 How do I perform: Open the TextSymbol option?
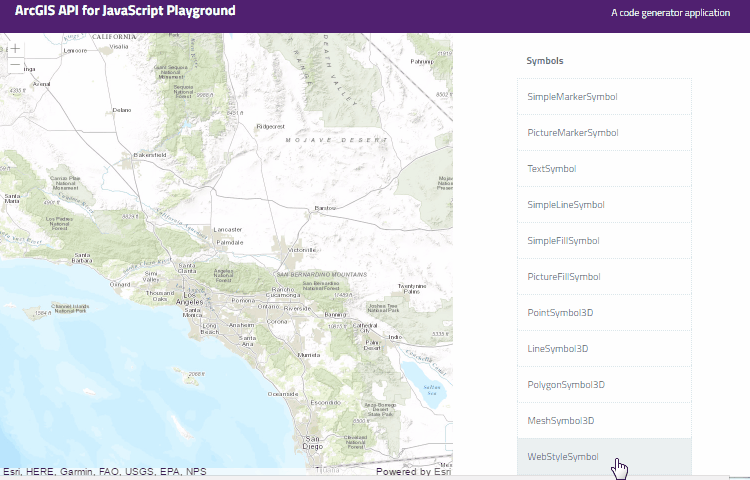[604, 169]
